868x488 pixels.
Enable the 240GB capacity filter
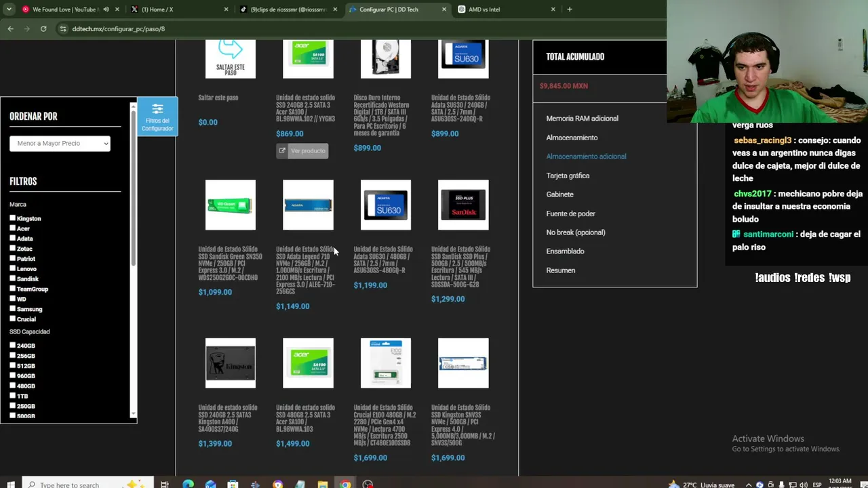13,346
